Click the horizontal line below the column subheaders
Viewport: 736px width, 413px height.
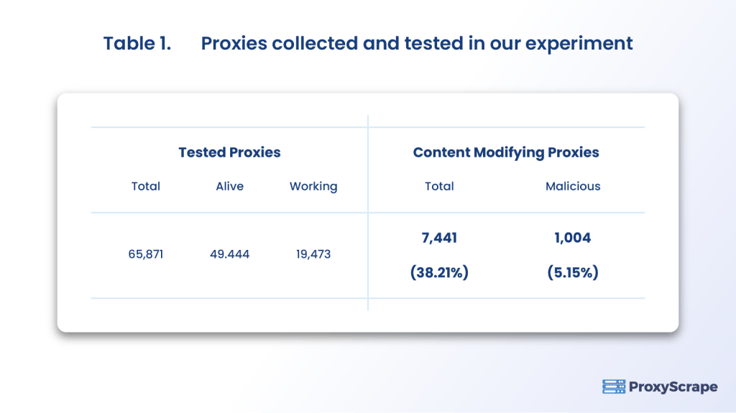(230, 213)
